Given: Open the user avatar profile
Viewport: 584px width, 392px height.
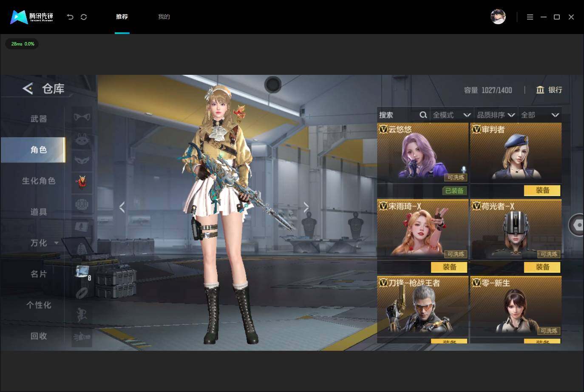Looking at the screenshot, I should (x=498, y=17).
